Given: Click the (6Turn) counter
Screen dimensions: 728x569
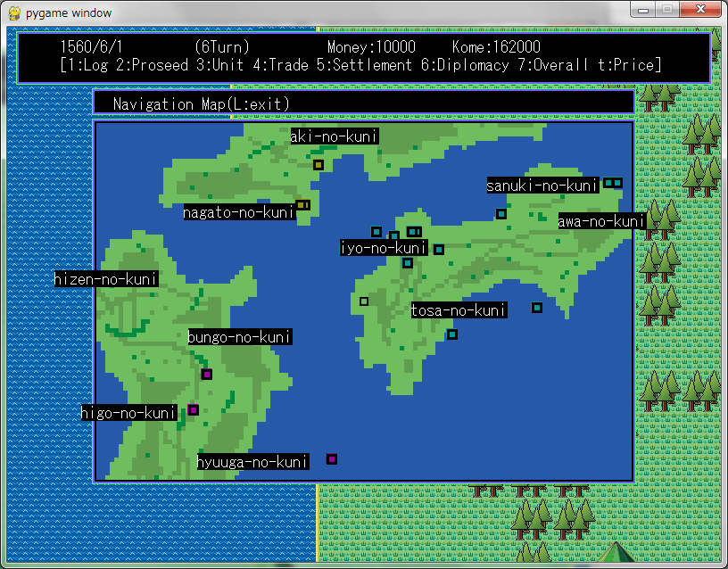Looking at the screenshot, I should pyautogui.click(x=222, y=47).
